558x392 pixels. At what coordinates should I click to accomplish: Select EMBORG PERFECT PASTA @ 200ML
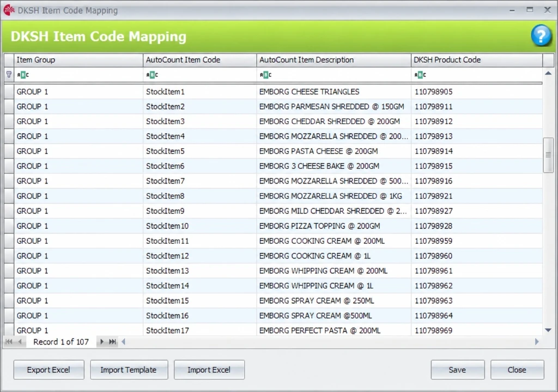tap(334, 330)
